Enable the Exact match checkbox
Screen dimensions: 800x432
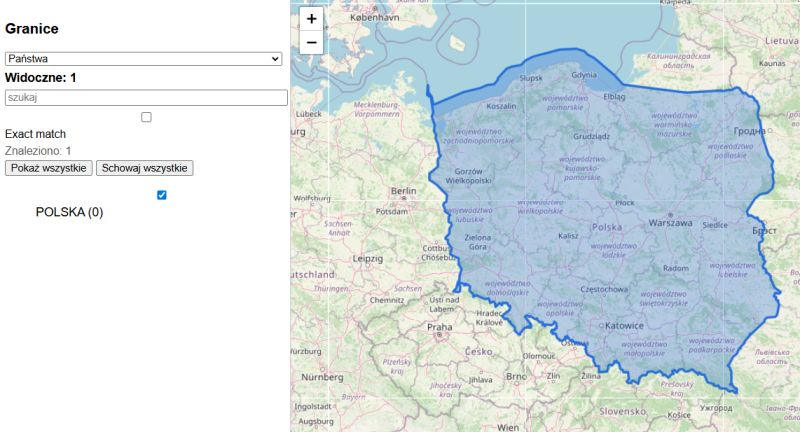tap(146, 117)
